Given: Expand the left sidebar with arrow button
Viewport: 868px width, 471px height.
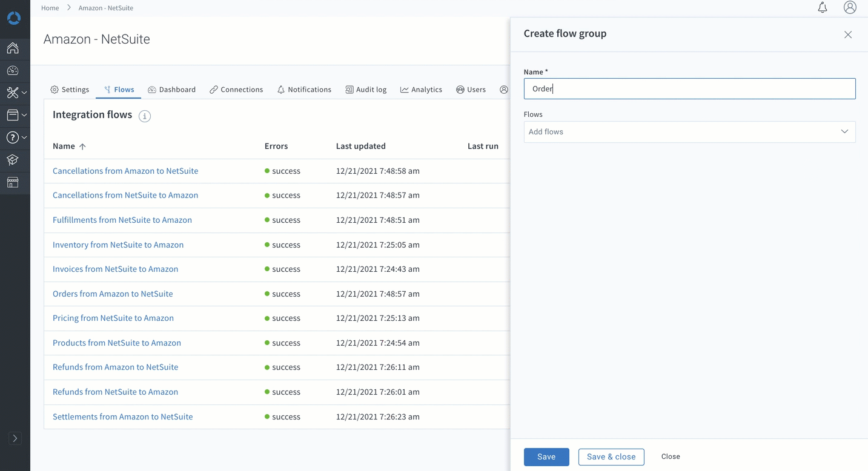Looking at the screenshot, I should click(15, 438).
